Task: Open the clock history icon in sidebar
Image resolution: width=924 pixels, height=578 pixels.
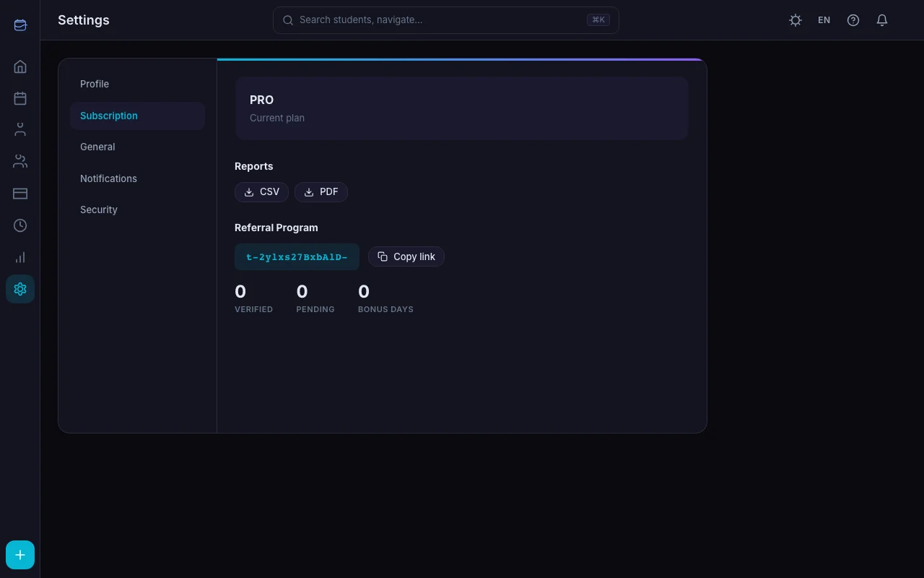Action: point(20,225)
